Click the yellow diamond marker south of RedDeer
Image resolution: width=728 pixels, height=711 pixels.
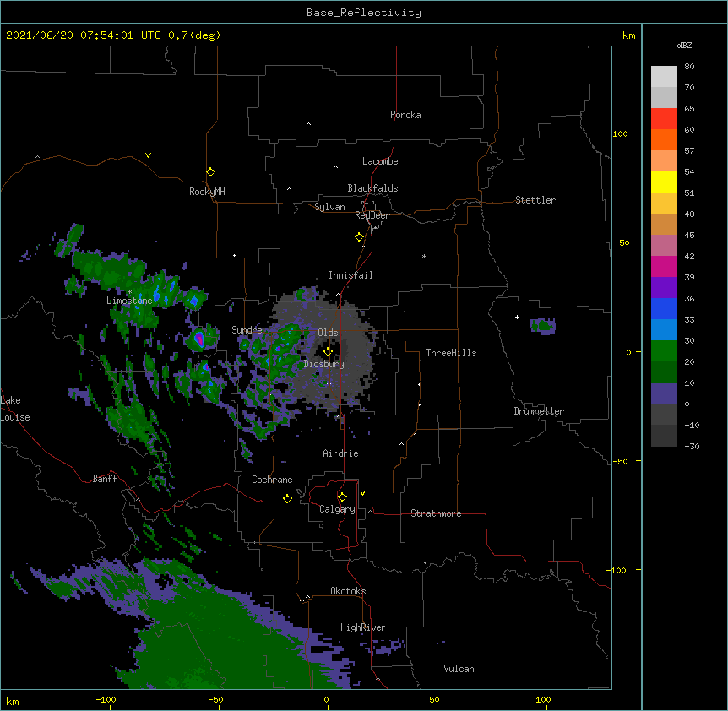tap(360, 237)
